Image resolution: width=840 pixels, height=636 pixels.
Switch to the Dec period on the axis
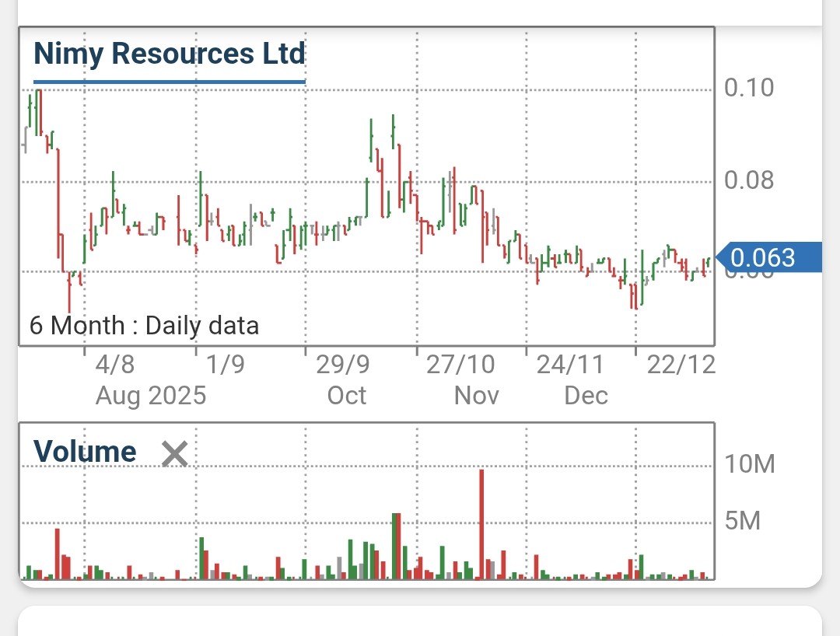[586, 396]
